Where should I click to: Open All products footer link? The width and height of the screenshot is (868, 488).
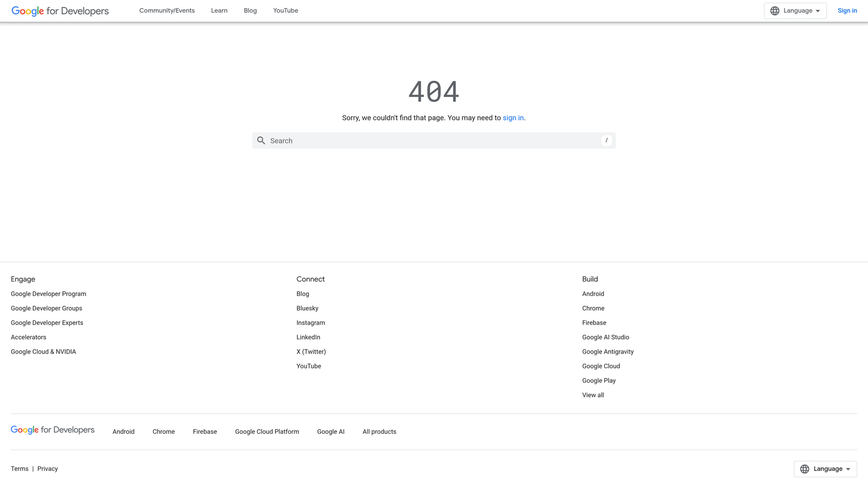pyautogui.click(x=380, y=432)
